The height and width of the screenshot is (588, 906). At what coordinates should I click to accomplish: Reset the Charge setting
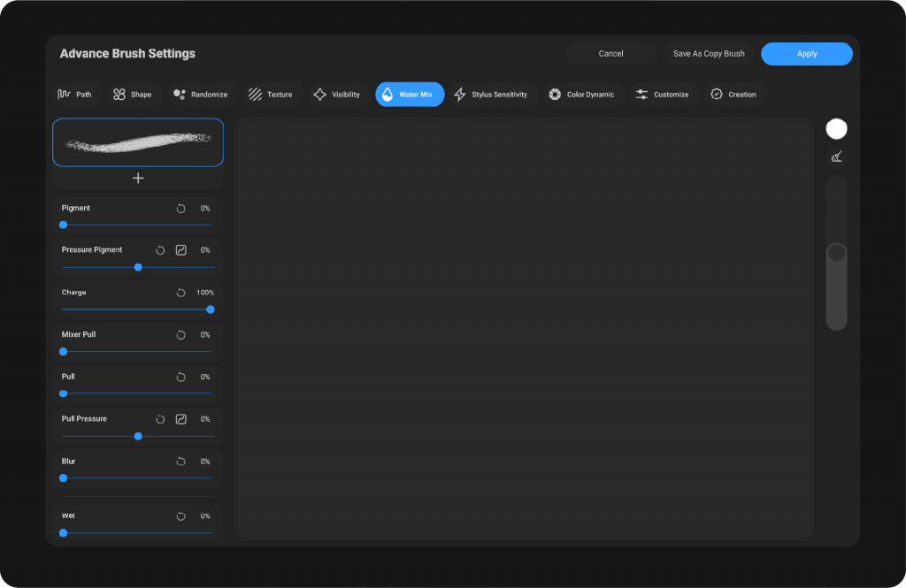click(180, 293)
